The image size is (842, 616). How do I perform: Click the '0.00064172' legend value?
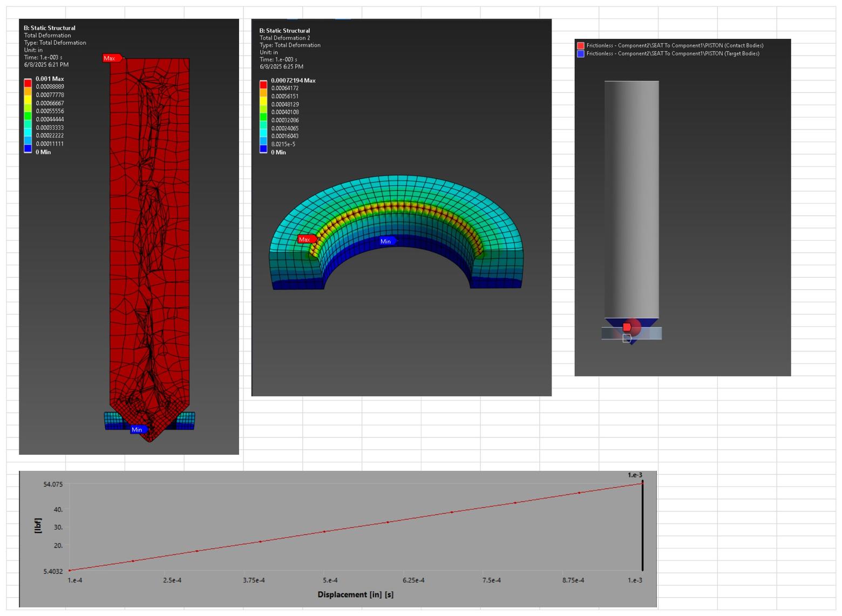[285, 88]
